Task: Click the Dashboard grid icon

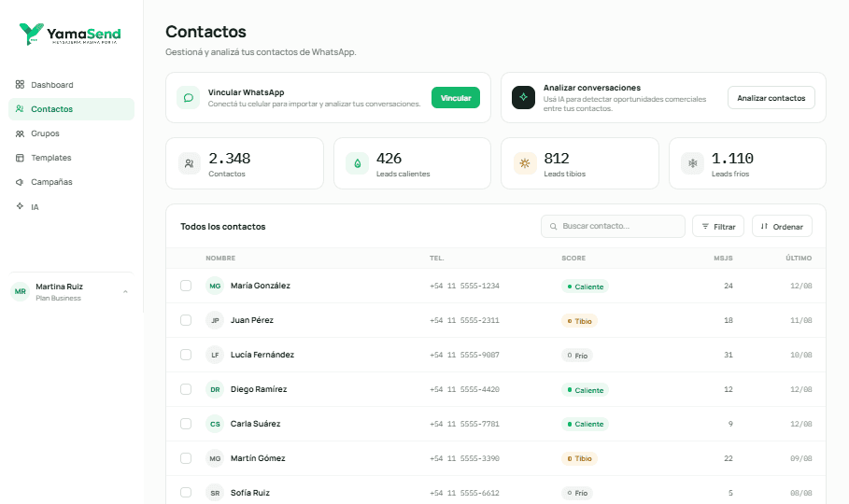Action: pyautogui.click(x=20, y=84)
